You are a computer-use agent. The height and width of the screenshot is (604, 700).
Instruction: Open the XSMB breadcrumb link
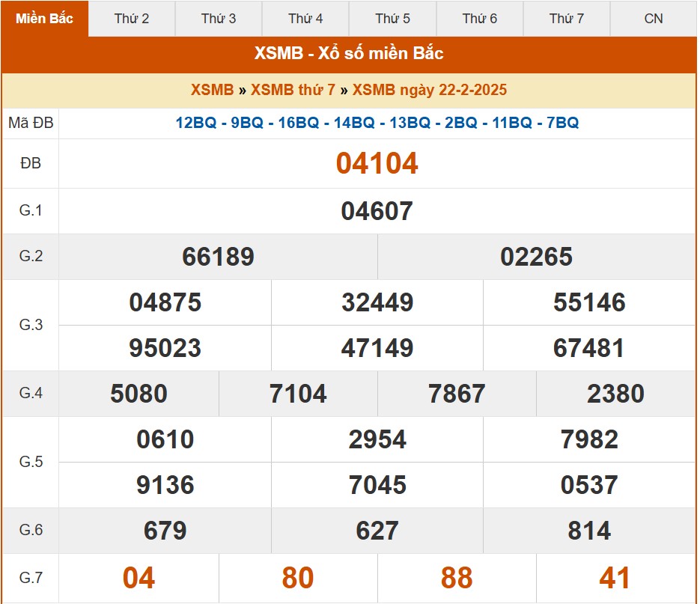tap(212, 90)
